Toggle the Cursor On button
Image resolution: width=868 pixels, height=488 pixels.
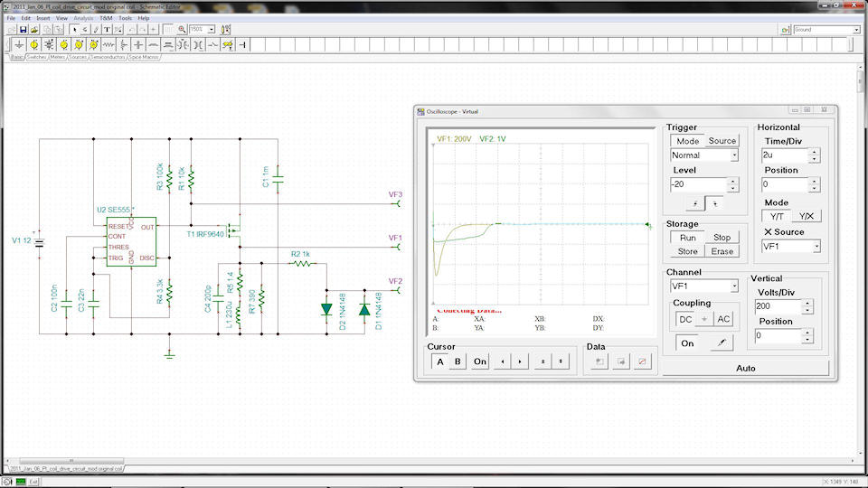coord(479,361)
